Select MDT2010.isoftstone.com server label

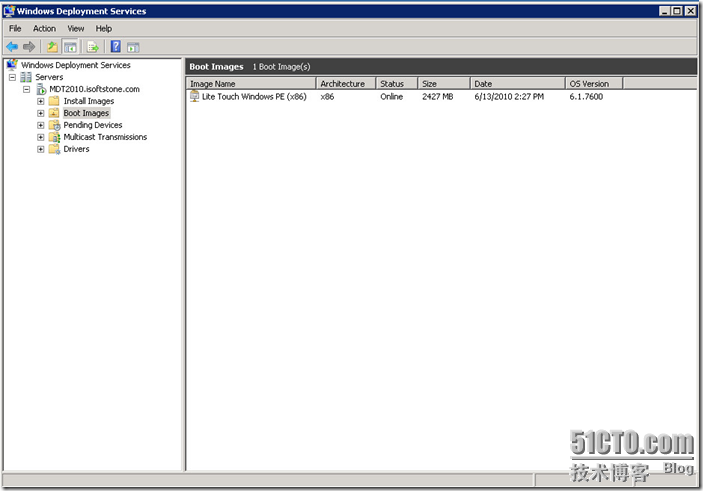pos(95,89)
